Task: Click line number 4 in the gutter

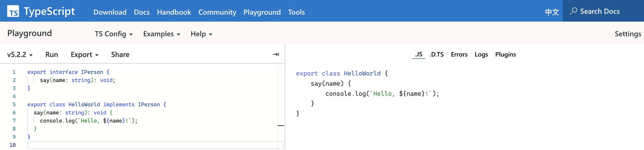Action: tap(14, 97)
